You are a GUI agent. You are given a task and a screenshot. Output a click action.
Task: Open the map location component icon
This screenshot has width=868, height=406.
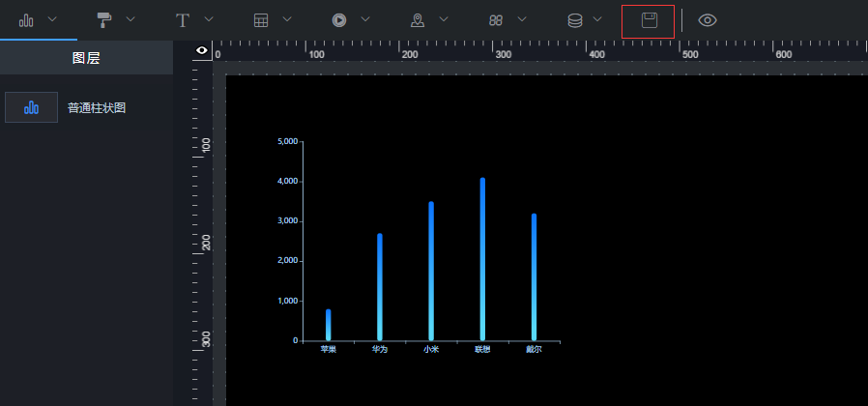(418, 20)
